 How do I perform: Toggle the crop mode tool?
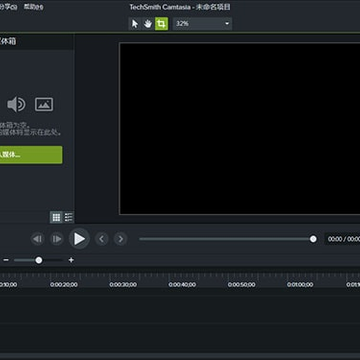coord(161,24)
